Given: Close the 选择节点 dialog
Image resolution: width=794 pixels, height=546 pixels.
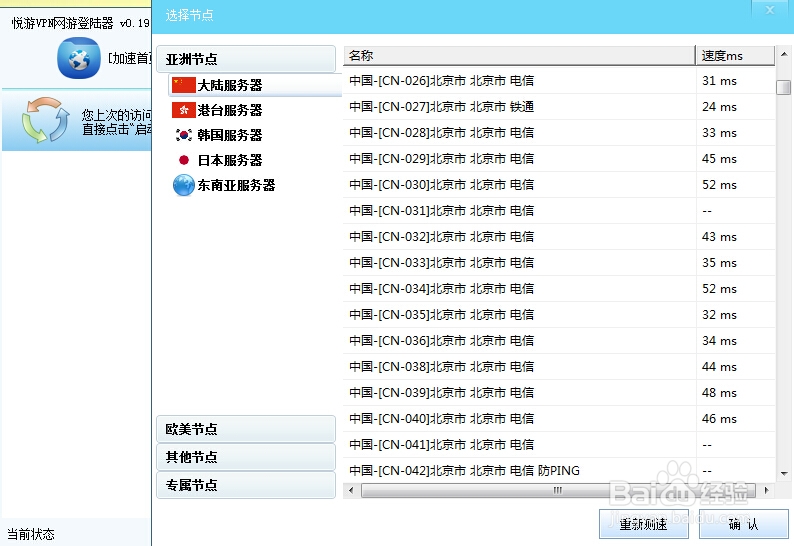Looking at the screenshot, I should pos(770,10).
